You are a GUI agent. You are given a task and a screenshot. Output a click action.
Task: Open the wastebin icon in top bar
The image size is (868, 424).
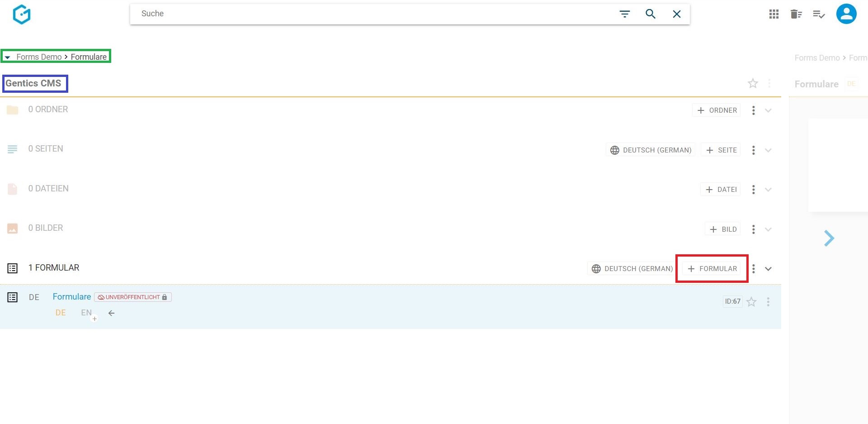[796, 14]
